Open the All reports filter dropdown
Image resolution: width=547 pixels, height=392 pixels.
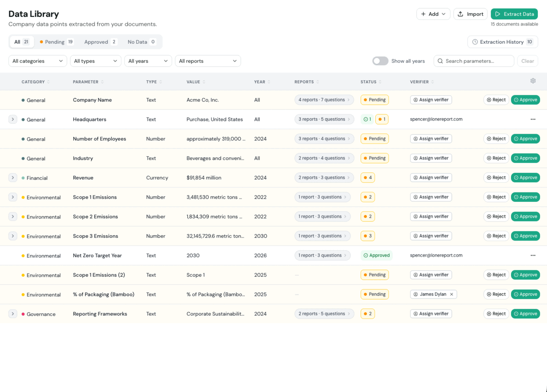point(208,61)
